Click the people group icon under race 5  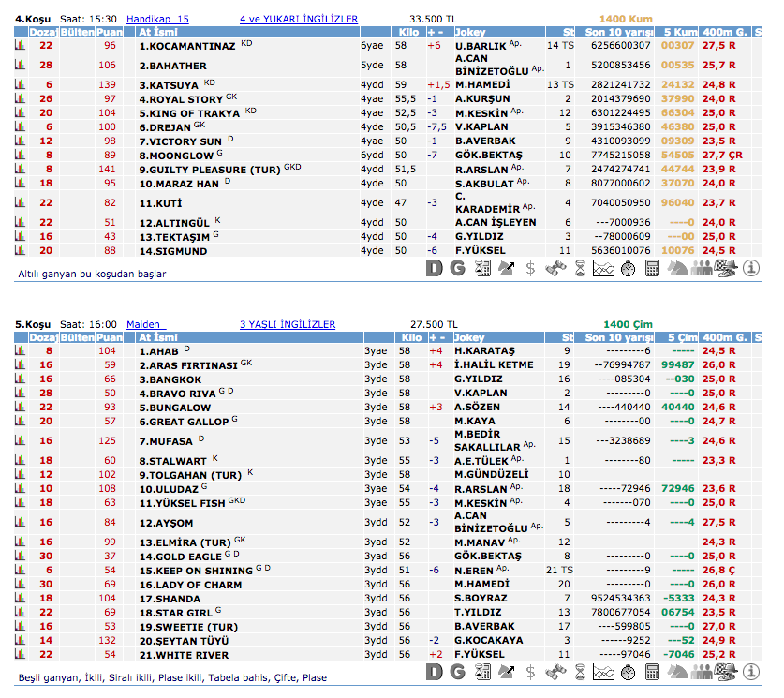point(702,672)
